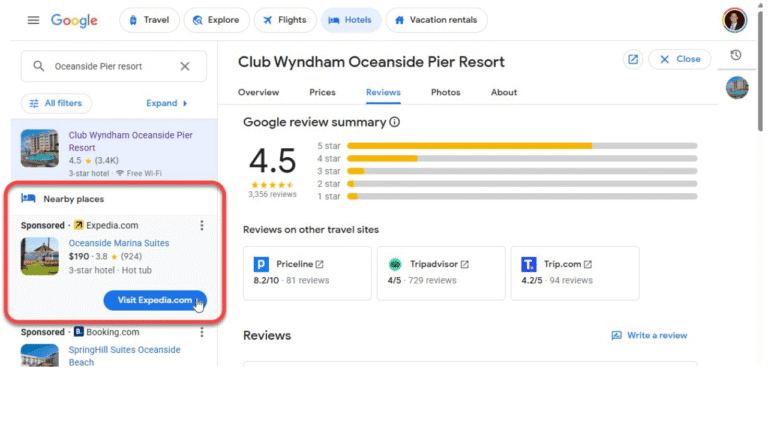768x432 pixels.
Task: Focus the hotel search field
Action: click(114, 66)
